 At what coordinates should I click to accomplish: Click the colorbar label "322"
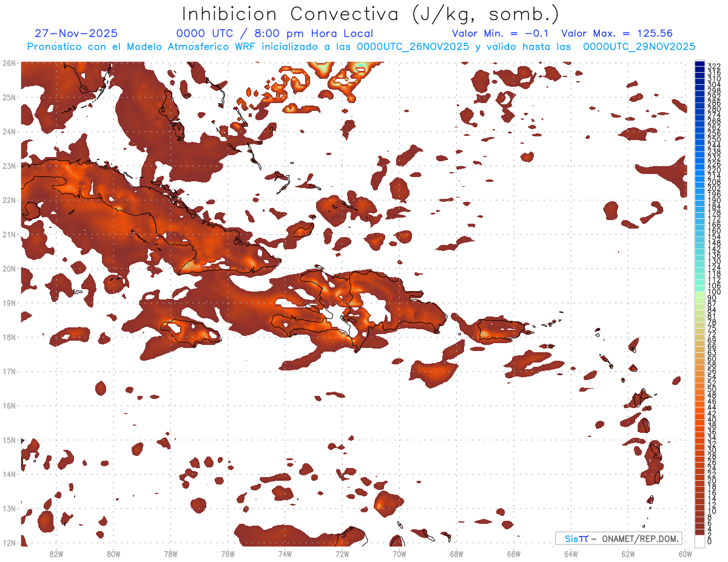tap(714, 65)
